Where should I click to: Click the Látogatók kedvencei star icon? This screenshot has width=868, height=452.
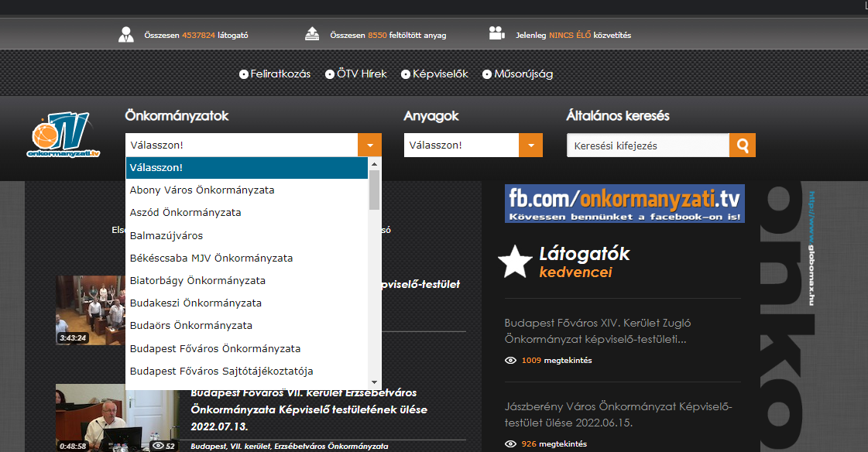pos(515,262)
